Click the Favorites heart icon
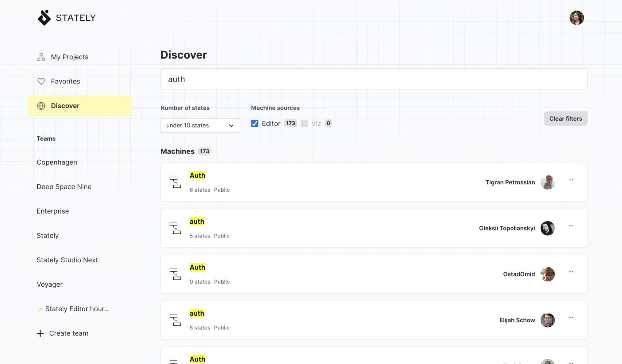622x364 pixels. point(41,81)
